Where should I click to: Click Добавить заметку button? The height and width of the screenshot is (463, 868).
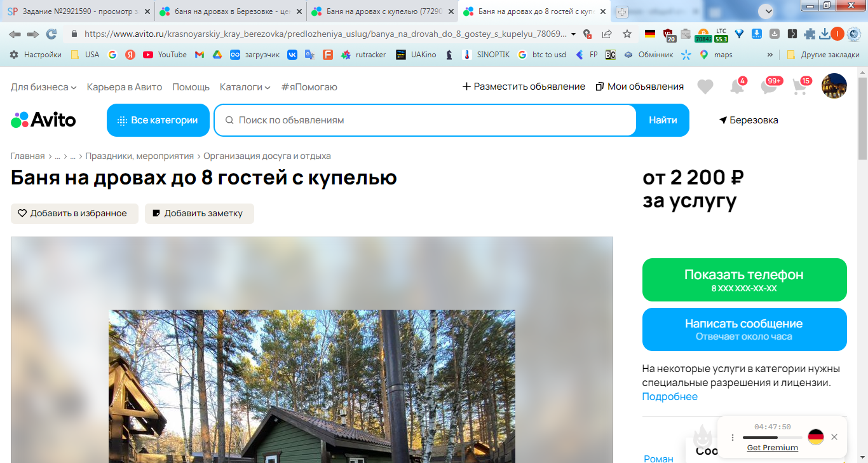(200, 214)
